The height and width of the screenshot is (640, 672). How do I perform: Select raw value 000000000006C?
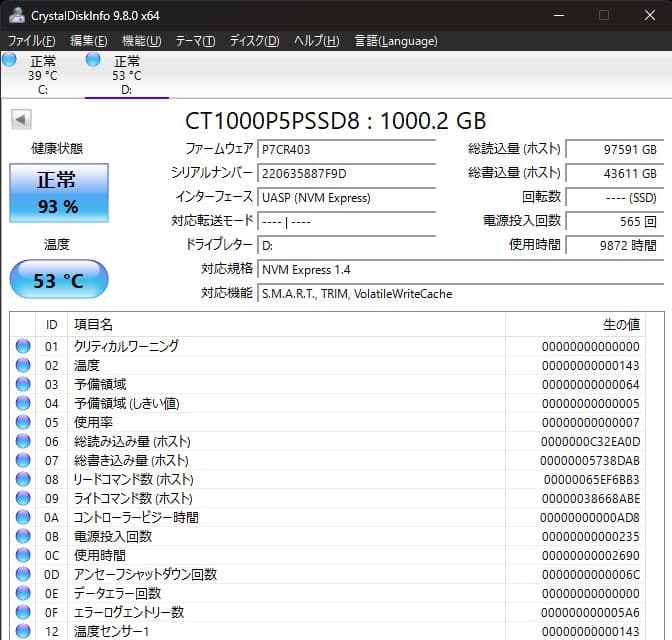[591, 574]
